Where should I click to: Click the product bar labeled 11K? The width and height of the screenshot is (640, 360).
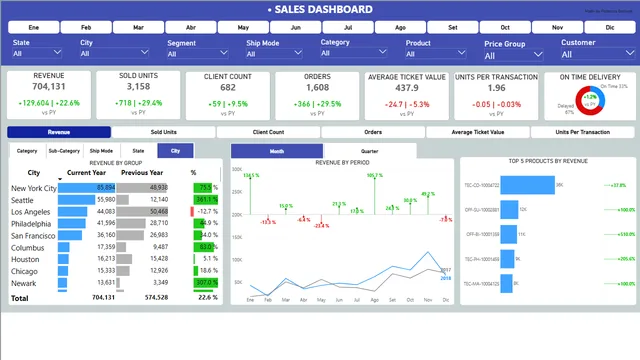click(509, 234)
